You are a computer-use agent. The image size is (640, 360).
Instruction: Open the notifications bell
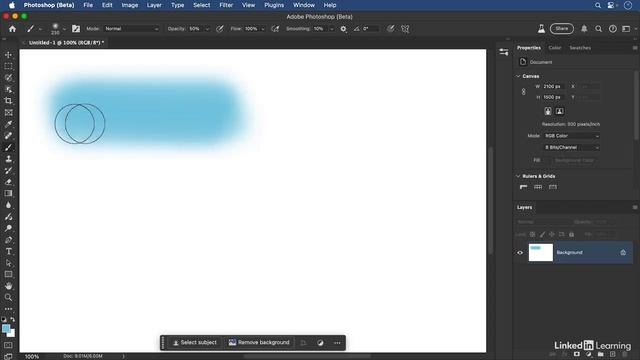pyautogui.click(x=584, y=29)
